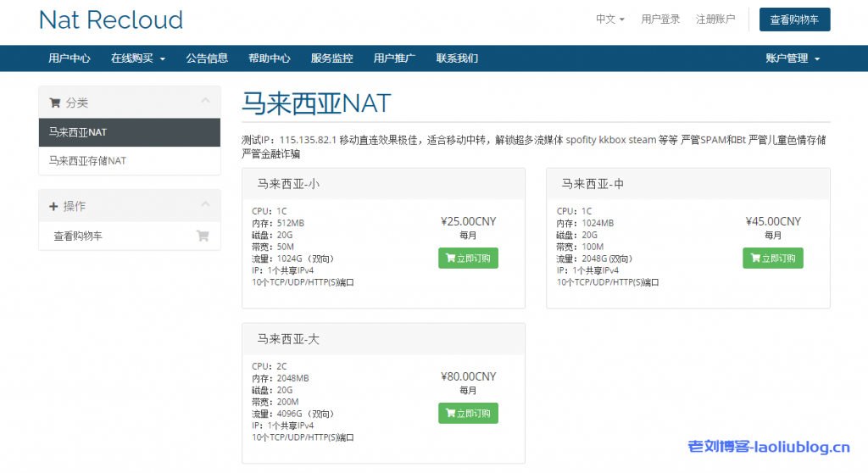Go to 用户登录 login page
This screenshot has height=473, width=868.
(660, 19)
